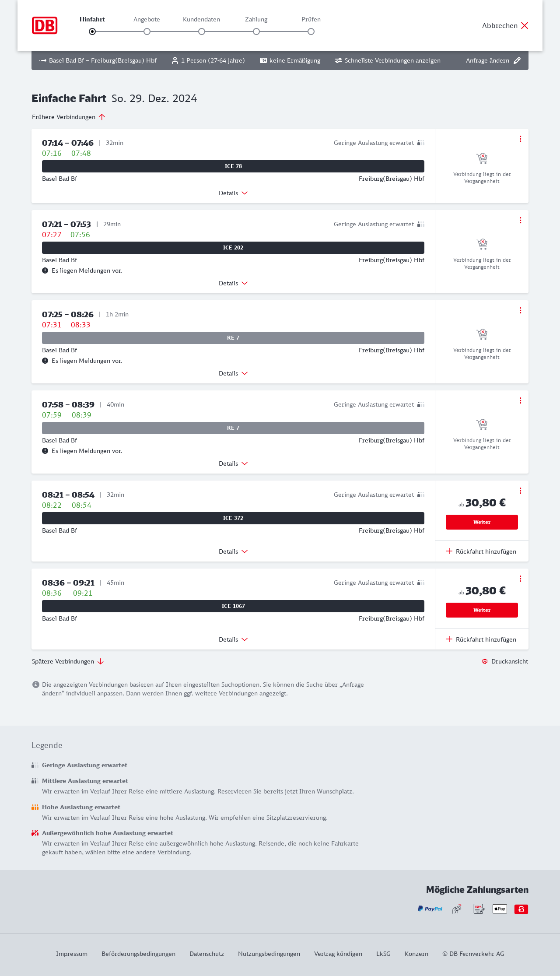Click the Abbrechen close X icon
This screenshot has height=976, width=560.
[x=525, y=25]
